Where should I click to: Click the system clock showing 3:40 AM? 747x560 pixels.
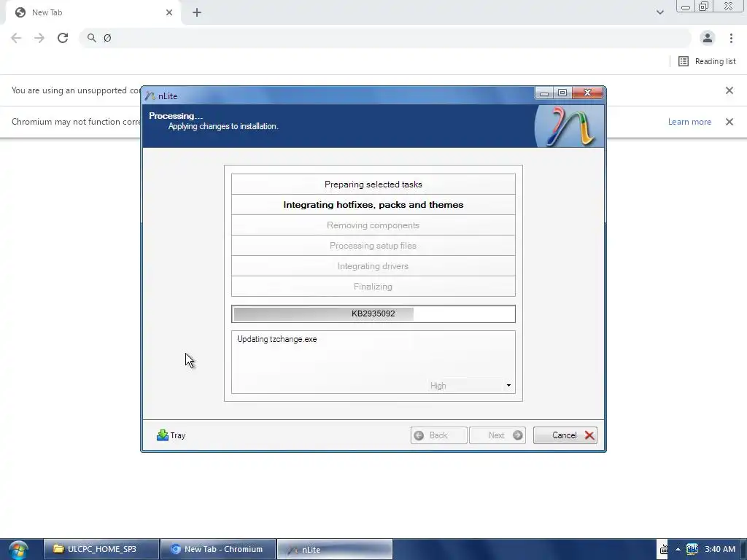click(720, 550)
